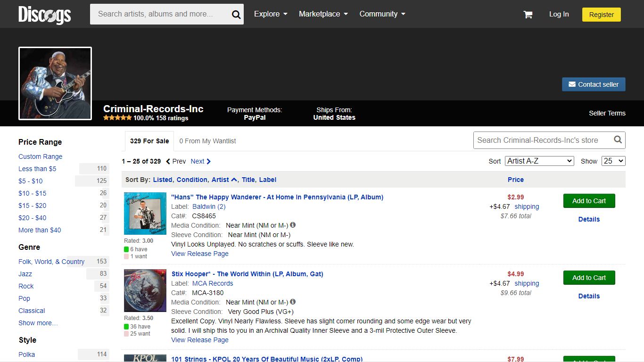Click shipping link for $2.99 listing
The image size is (644, 362).
click(527, 206)
